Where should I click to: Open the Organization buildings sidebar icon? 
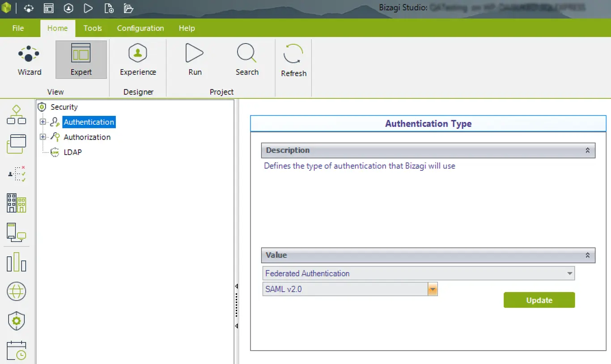(x=17, y=203)
